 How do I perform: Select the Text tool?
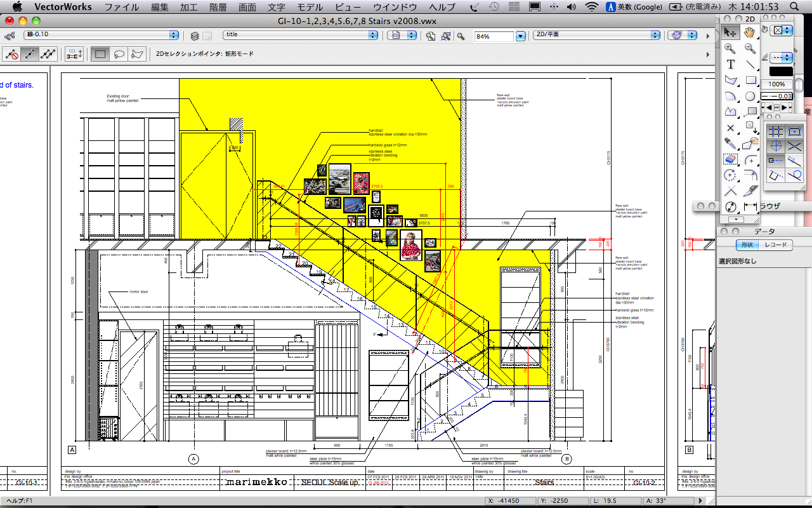pyautogui.click(x=730, y=64)
